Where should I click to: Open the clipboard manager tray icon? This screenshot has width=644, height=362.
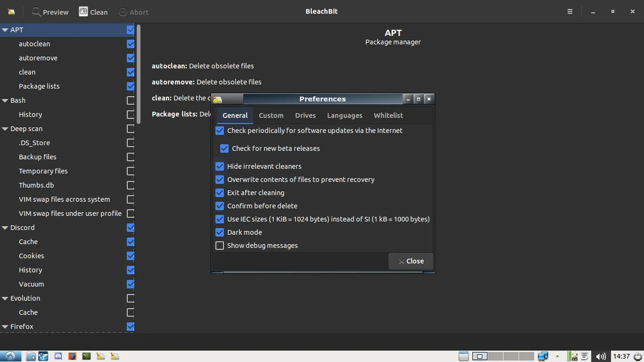tap(585, 356)
